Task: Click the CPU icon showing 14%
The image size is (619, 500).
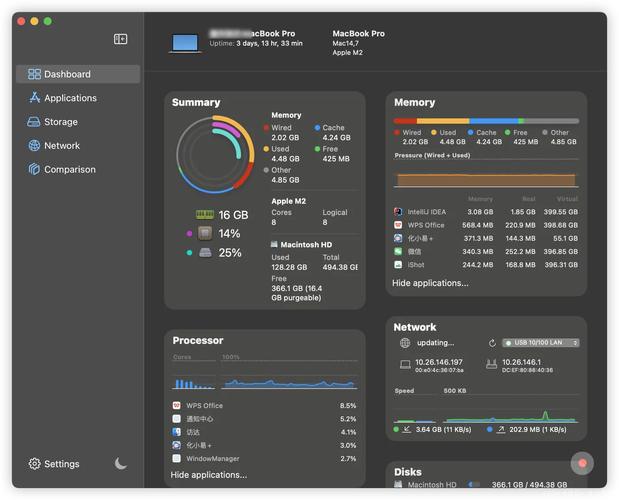Action: 205,233
